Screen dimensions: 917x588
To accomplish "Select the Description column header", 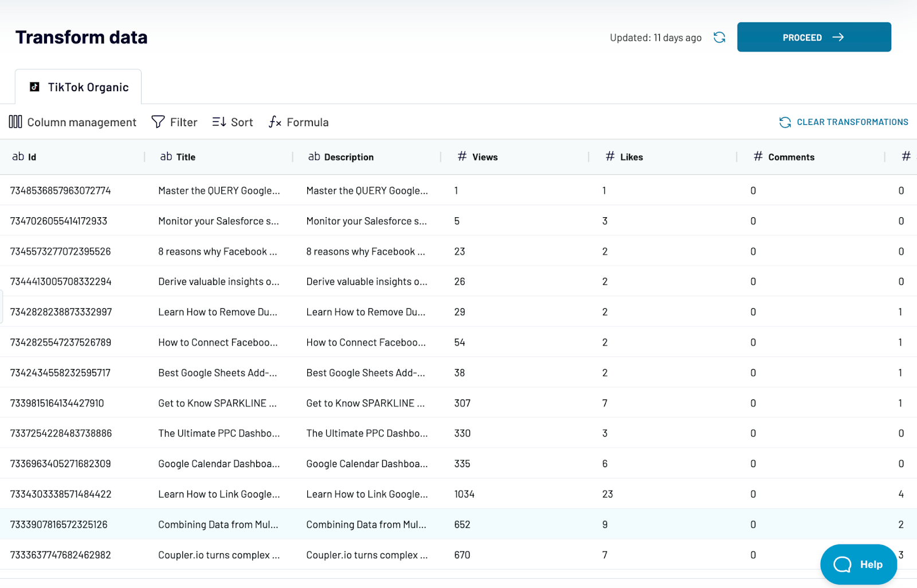I will point(366,157).
